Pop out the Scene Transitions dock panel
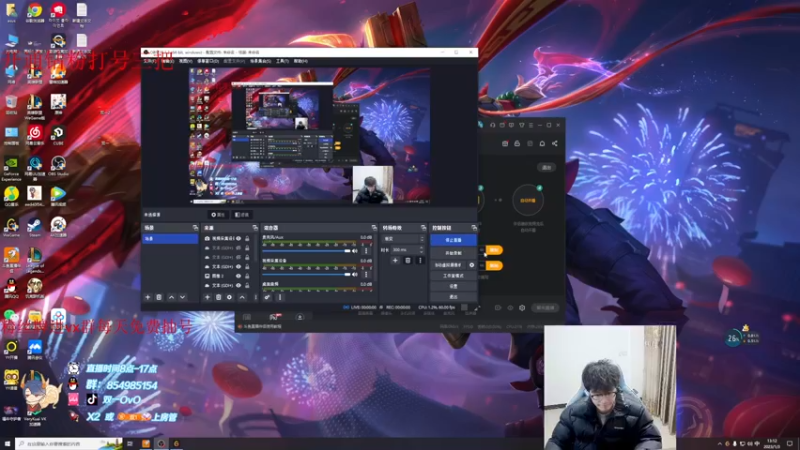The height and width of the screenshot is (450, 800). (423, 228)
